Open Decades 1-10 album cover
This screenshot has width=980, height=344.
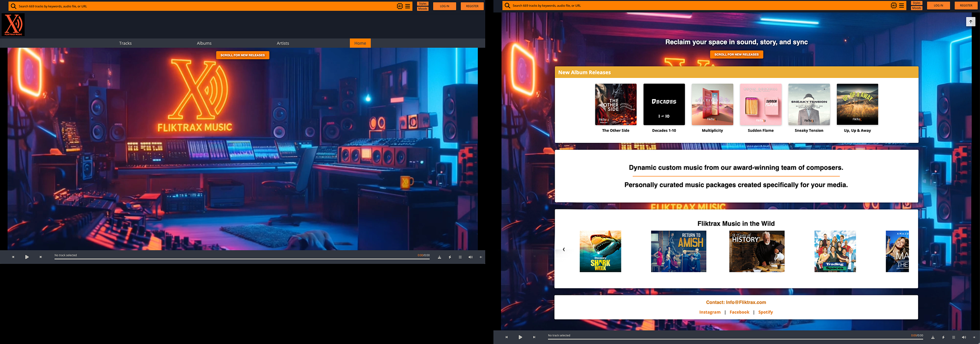coord(664,104)
